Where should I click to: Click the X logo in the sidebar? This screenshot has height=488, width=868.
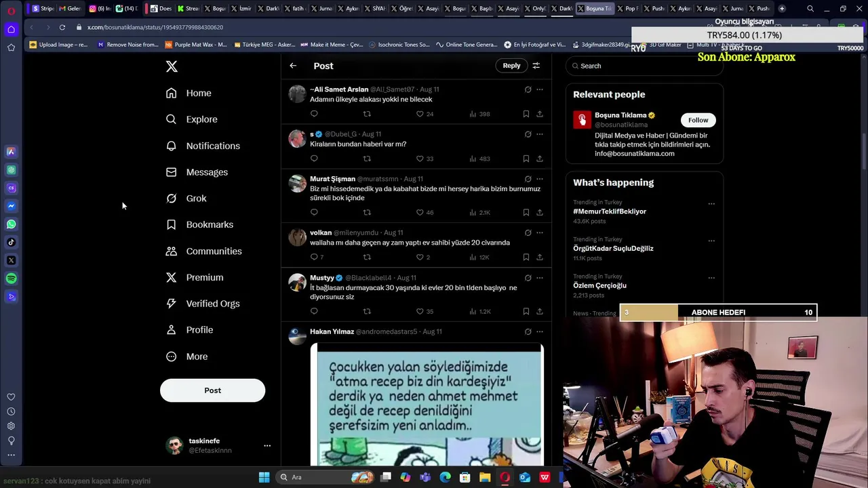coord(172,66)
